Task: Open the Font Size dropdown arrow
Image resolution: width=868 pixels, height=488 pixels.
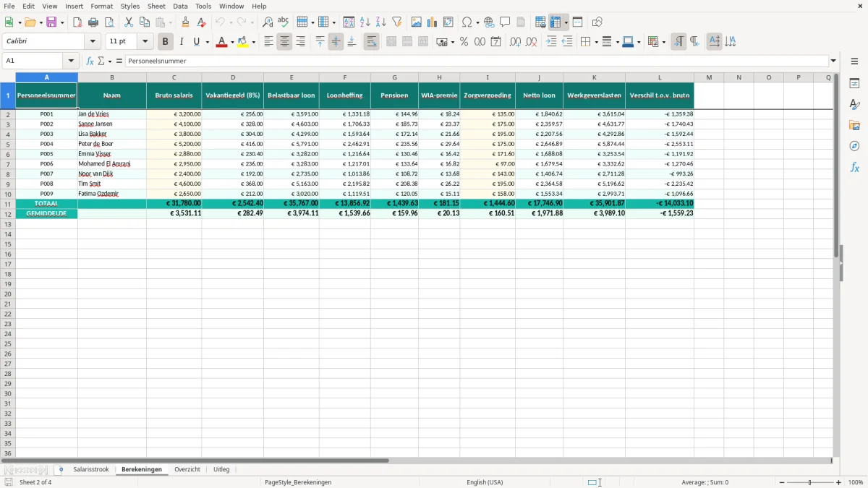Action: [145, 42]
